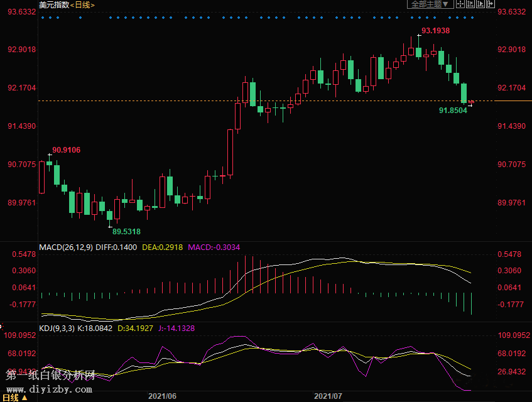Click the crosshair cursor icon
The height and width of the screenshot is (402, 532).
point(460,4)
